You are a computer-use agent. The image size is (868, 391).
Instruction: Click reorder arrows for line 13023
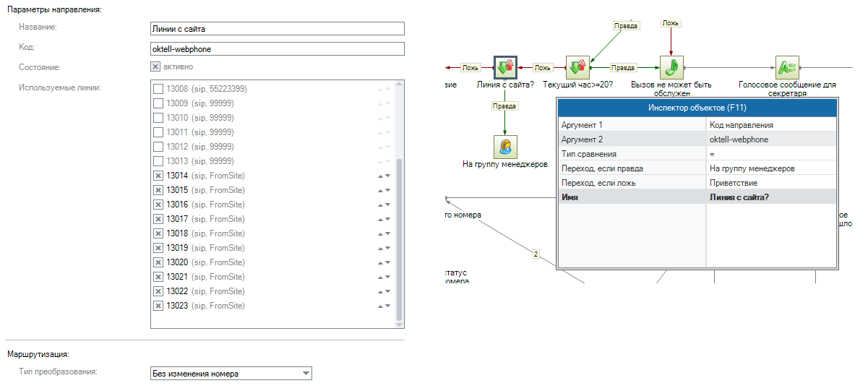384,306
